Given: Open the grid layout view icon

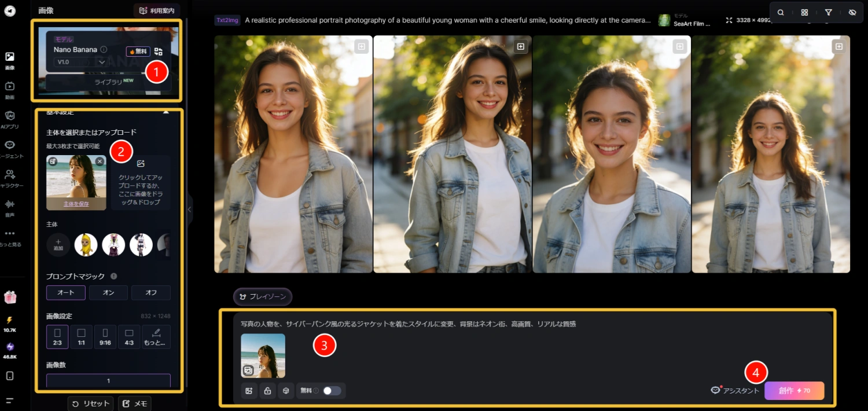Looking at the screenshot, I should (x=804, y=12).
